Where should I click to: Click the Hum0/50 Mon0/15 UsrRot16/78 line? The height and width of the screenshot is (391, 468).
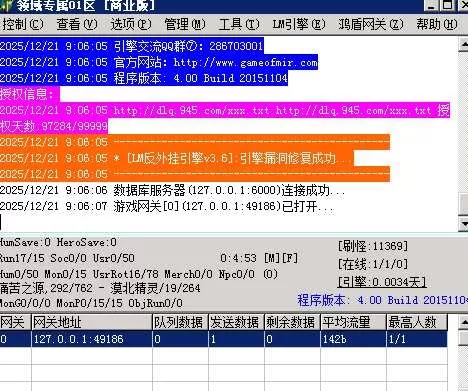(x=139, y=274)
